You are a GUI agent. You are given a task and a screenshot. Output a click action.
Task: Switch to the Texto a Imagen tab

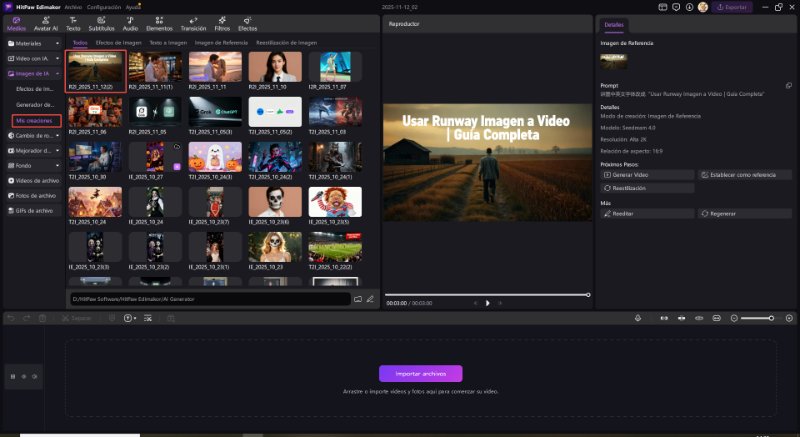coord(167,43)
